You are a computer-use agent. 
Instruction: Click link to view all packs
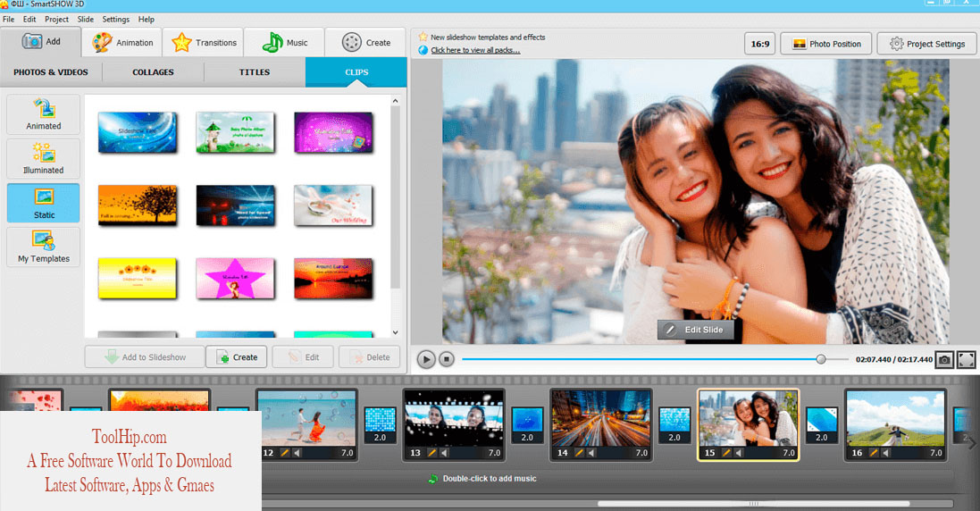[475, 50]
